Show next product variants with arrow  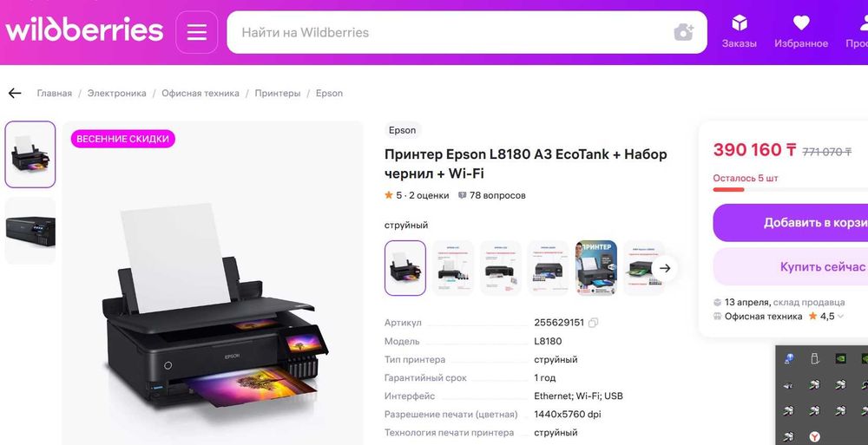click(665, 268)
